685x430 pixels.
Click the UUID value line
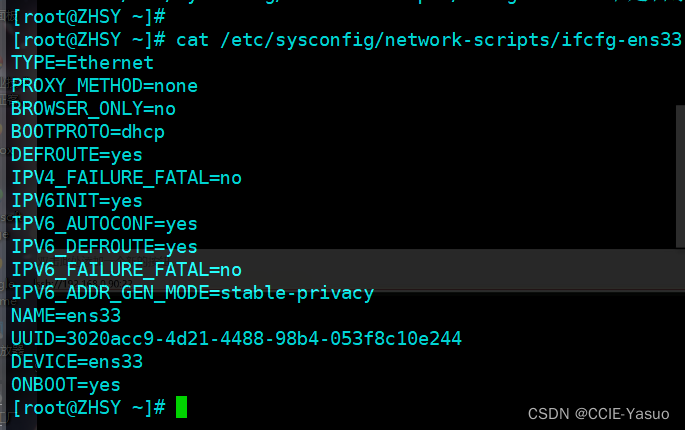click(x=236, y=339)
